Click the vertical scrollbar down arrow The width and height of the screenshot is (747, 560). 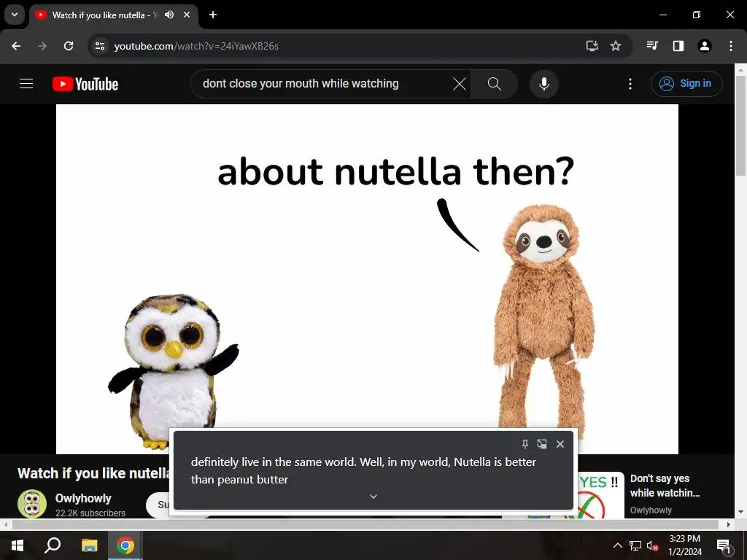[x=741, y=512]
